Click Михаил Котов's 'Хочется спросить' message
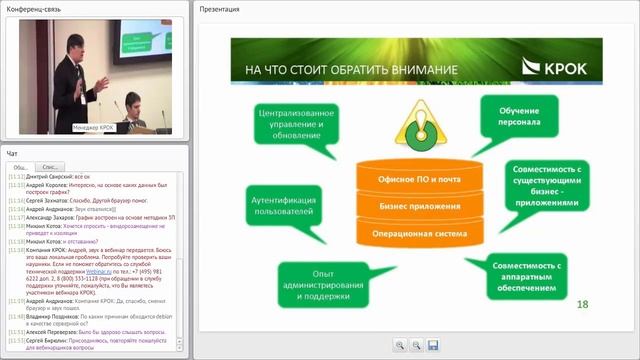Image resolution: width=640 pixels, height=360 pixels. (87, 229)
